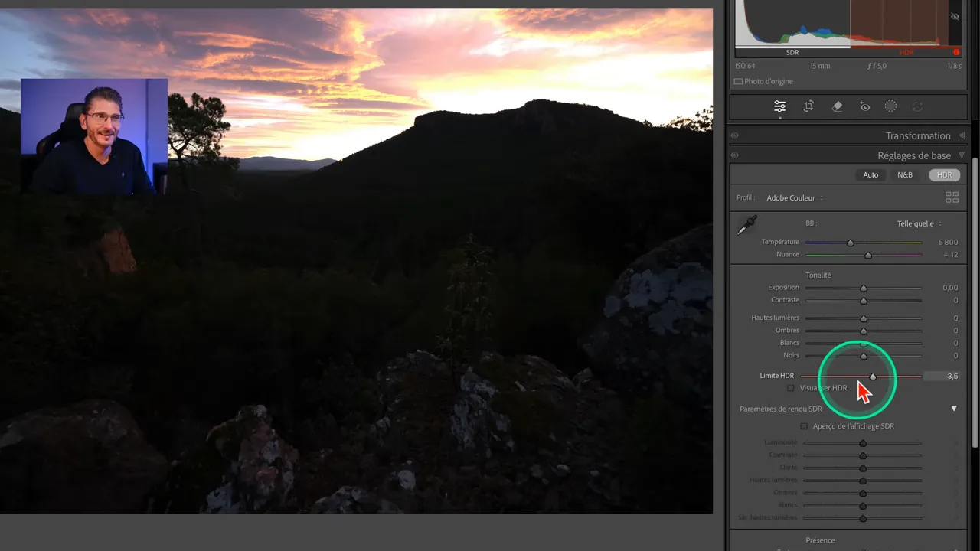The height and width of the screenshot is (551, 980).
Task: Switch to the HDR mode tab
Action: point(944,174)
